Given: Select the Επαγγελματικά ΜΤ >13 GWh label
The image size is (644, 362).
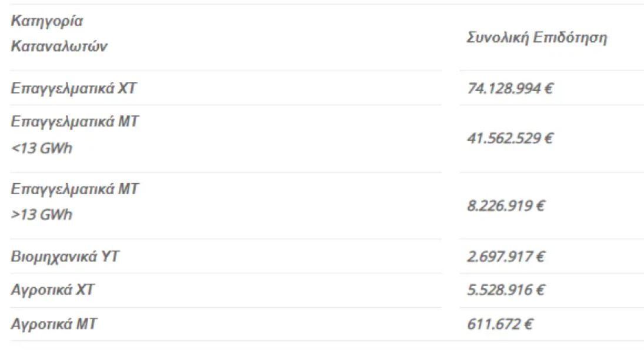Looking at the screenshot, I should tap(75, 202).
